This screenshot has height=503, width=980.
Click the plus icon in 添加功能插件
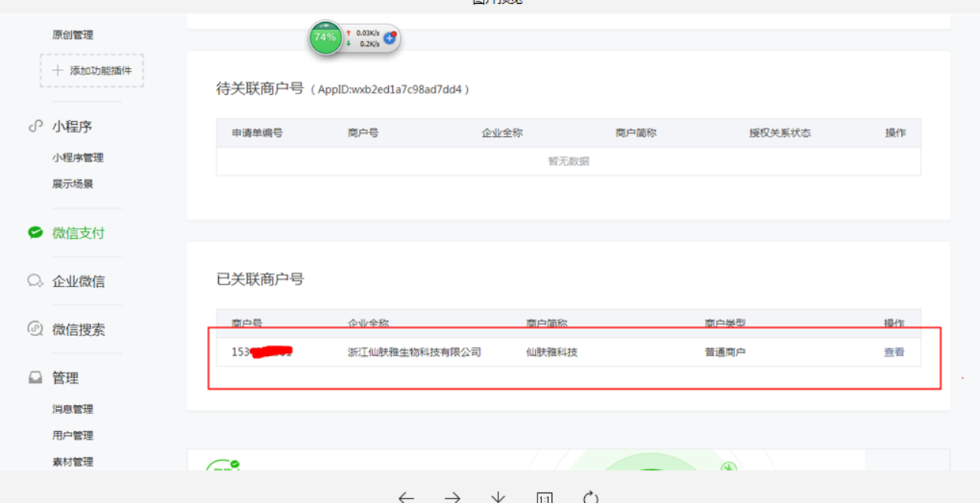click(x=57, y=70)
